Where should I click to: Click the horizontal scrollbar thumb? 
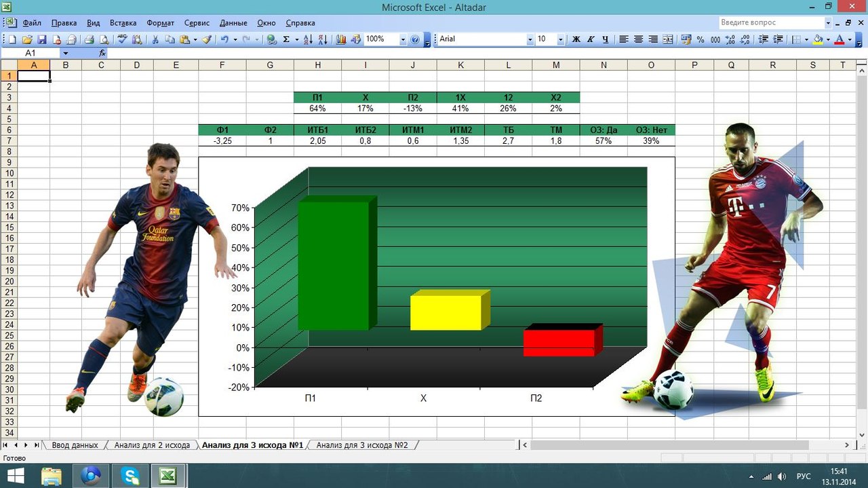(669, 445)
